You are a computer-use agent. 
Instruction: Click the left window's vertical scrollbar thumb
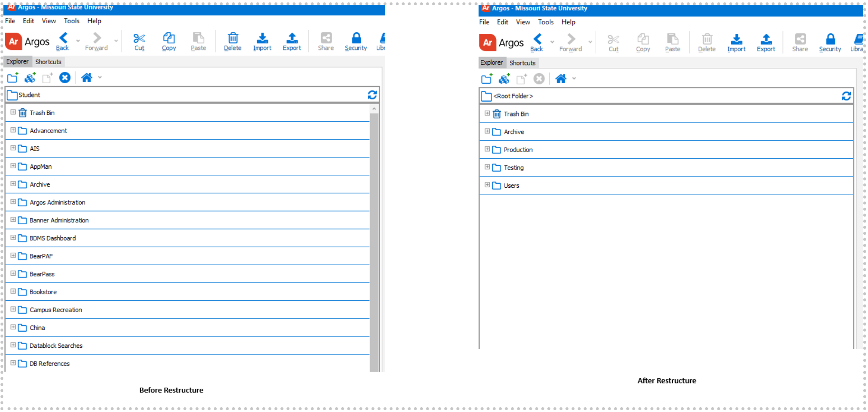[x=374, y=242]
